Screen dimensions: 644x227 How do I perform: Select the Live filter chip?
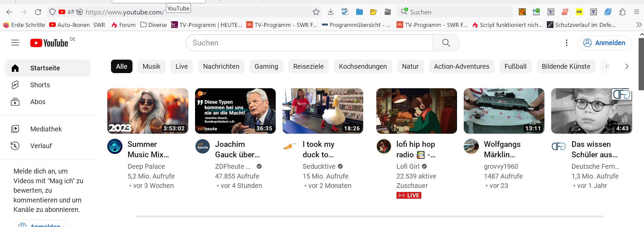tap(182, 66)
